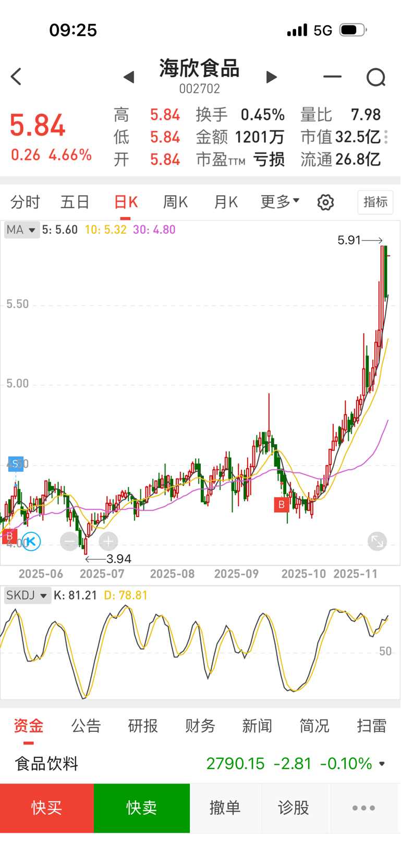The width and height of the screenshot is (401, 868).
Task: Tap the blue S marker on chart
Action: [16, 463]
